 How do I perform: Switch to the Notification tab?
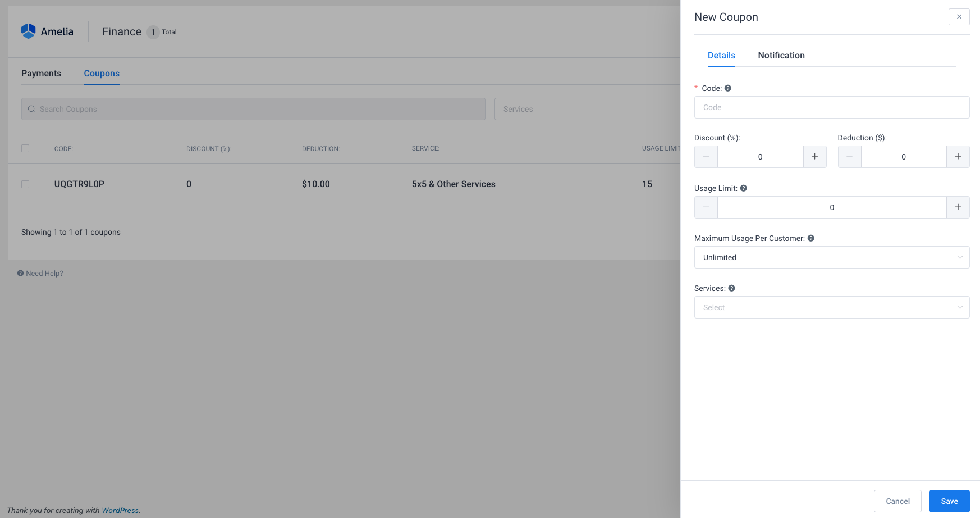(781, 55)
